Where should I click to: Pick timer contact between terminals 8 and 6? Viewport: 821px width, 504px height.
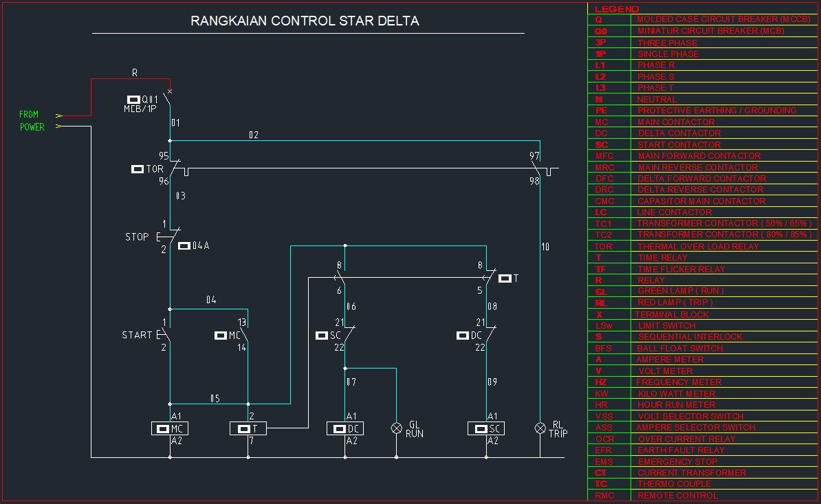[340, 278]
